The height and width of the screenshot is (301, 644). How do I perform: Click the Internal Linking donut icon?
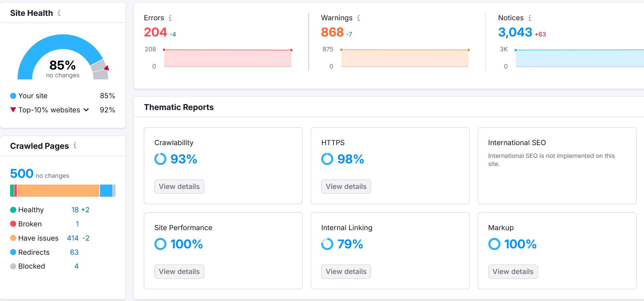(327, 244)
